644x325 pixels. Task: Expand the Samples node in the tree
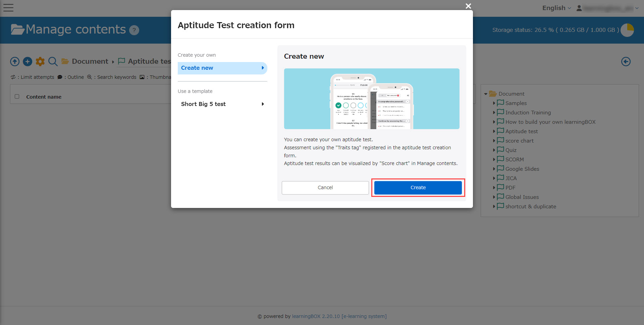[494, 103]
